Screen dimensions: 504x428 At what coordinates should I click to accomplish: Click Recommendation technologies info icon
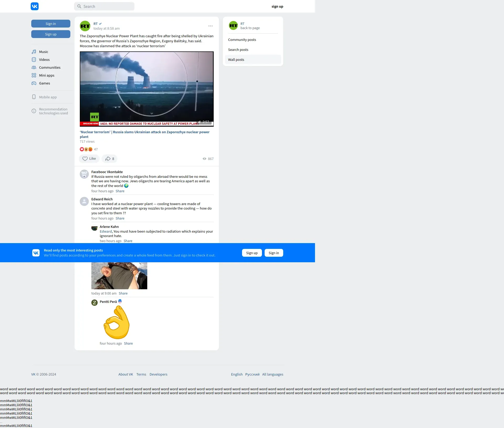coord(34,111)
